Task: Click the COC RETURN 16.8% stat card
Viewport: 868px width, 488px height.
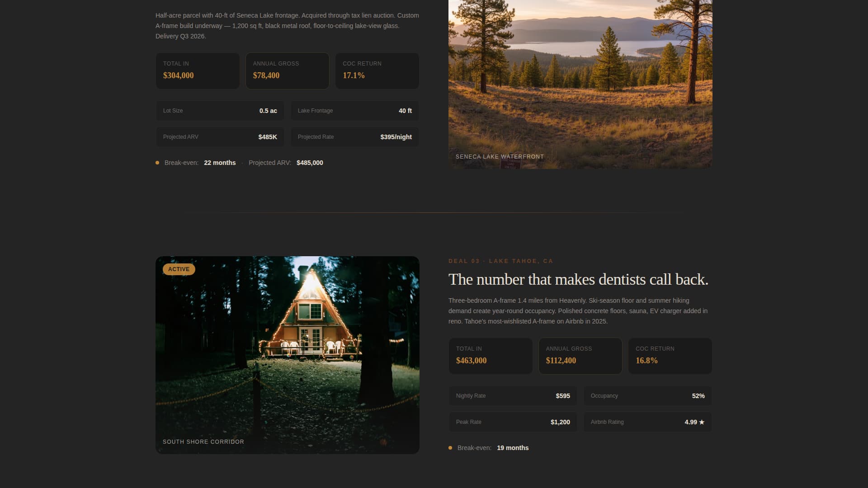Action: [x=670, y=356]
